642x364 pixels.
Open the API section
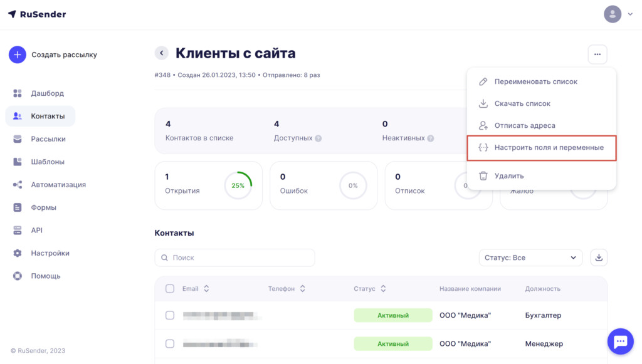(x=28, y=231)
